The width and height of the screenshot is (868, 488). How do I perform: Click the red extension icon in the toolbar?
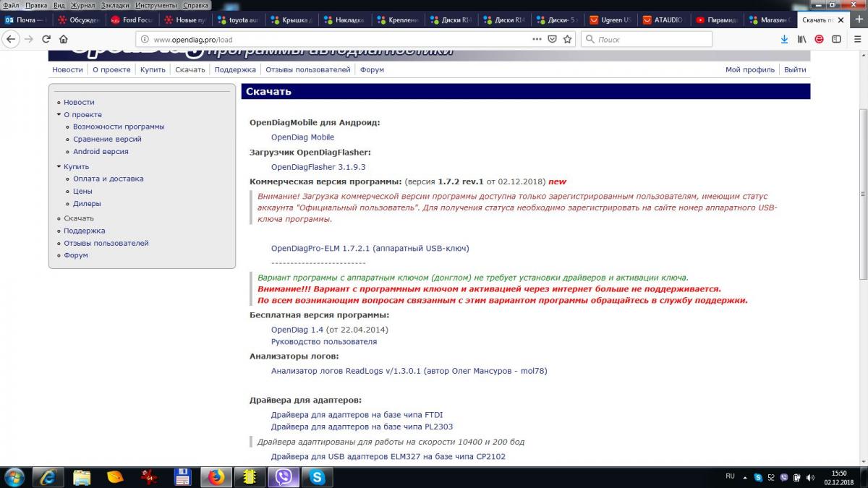(819, 39)
